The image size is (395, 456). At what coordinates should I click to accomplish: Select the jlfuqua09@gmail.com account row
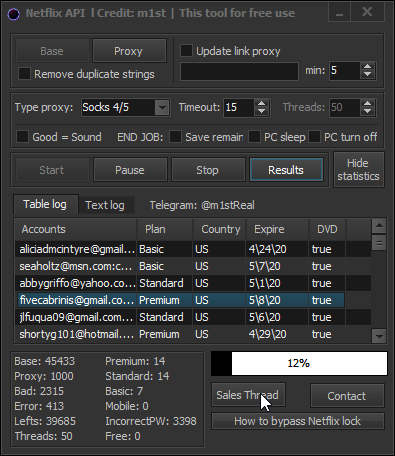193,317
